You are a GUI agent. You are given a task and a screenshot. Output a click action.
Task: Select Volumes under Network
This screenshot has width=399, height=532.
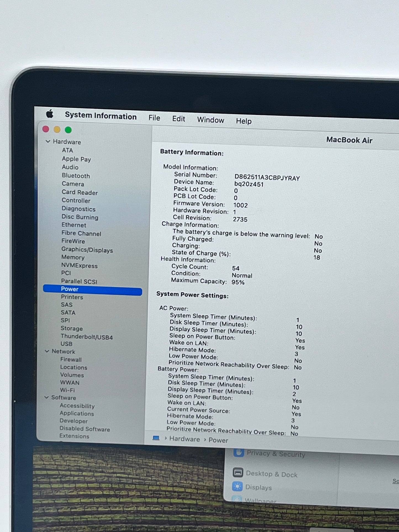(x=72, y=375)
